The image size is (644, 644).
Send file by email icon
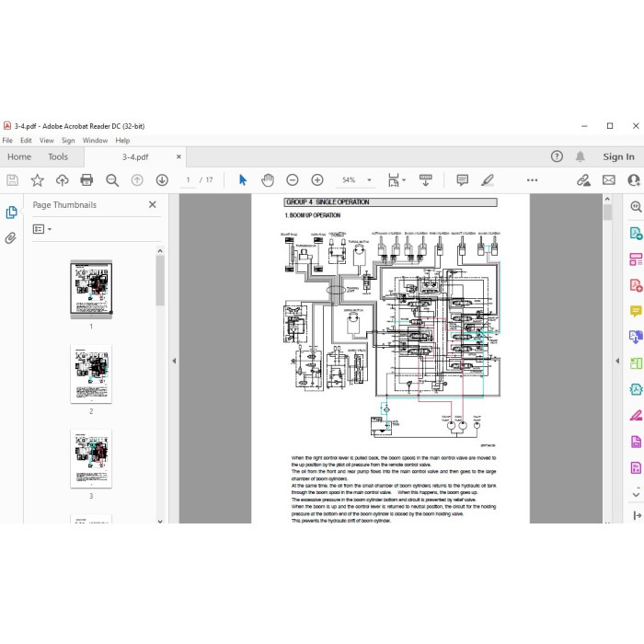coord(609,180)
